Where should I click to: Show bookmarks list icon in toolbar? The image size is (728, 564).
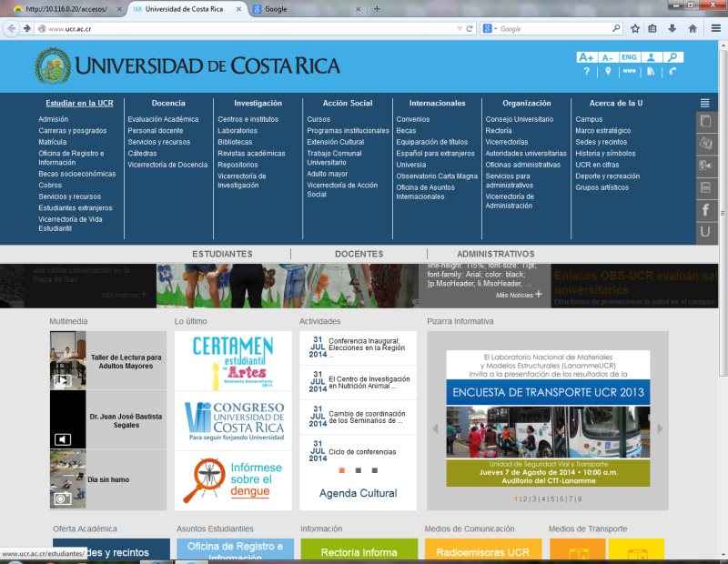click(652, 29)
